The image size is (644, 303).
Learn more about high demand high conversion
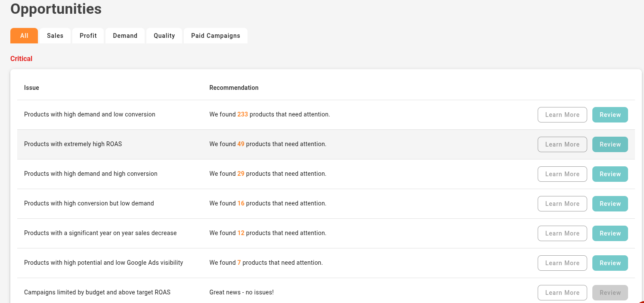pyautogui.click(x=562, y=174)
